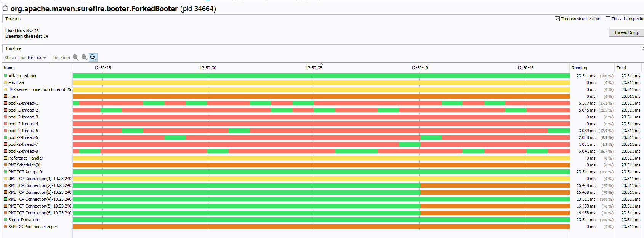Click the RMI TCP Accept-0 state icon
644x238 pixels.
click(x=6, y=172)
